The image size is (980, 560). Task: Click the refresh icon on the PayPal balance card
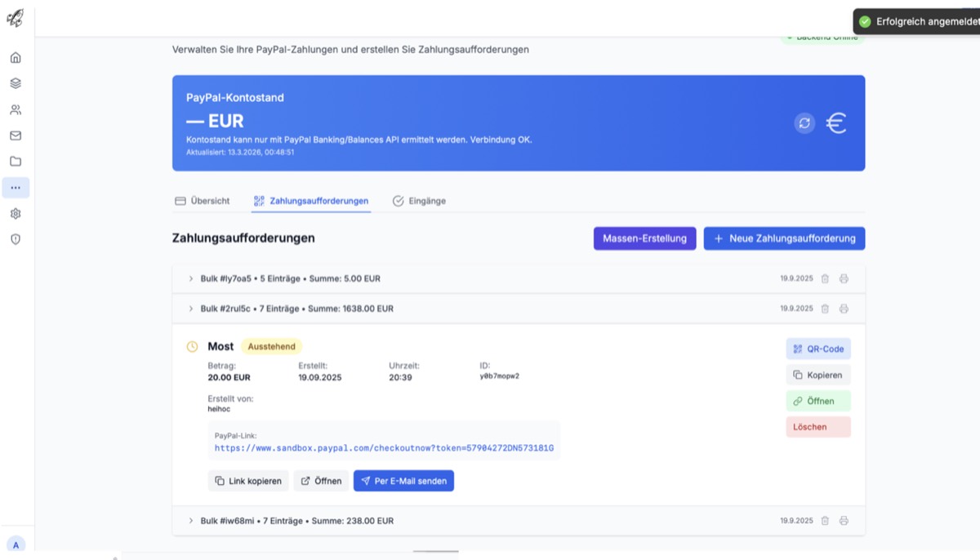[804, 122]
